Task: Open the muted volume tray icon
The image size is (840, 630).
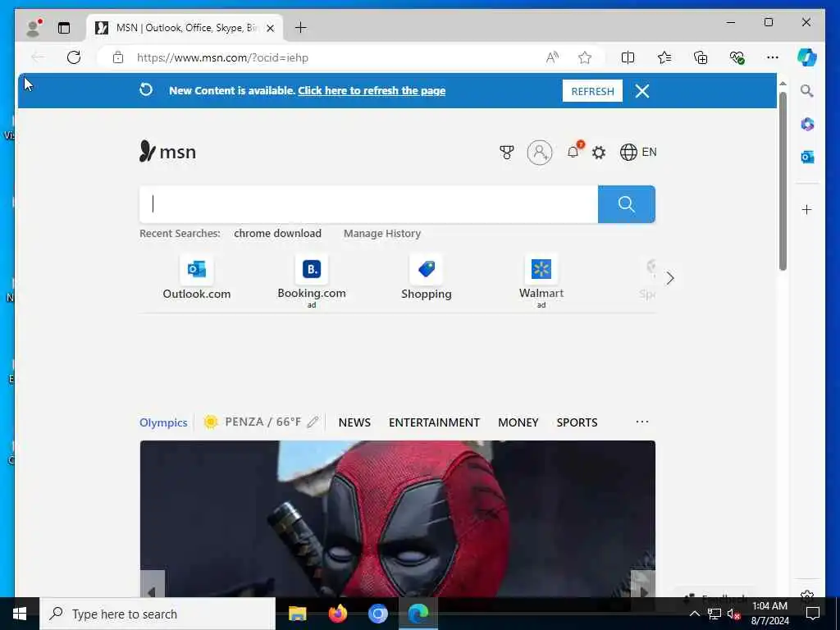Action: click(734, 614)
